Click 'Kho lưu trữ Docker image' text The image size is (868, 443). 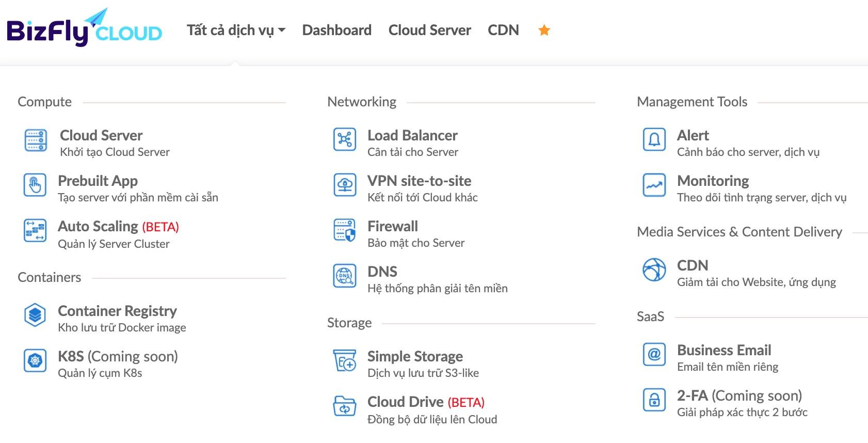[x=122, y=327]
